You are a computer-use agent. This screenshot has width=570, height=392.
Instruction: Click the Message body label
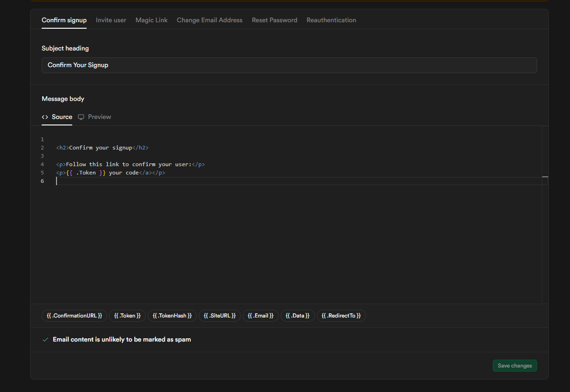point(63,99)
